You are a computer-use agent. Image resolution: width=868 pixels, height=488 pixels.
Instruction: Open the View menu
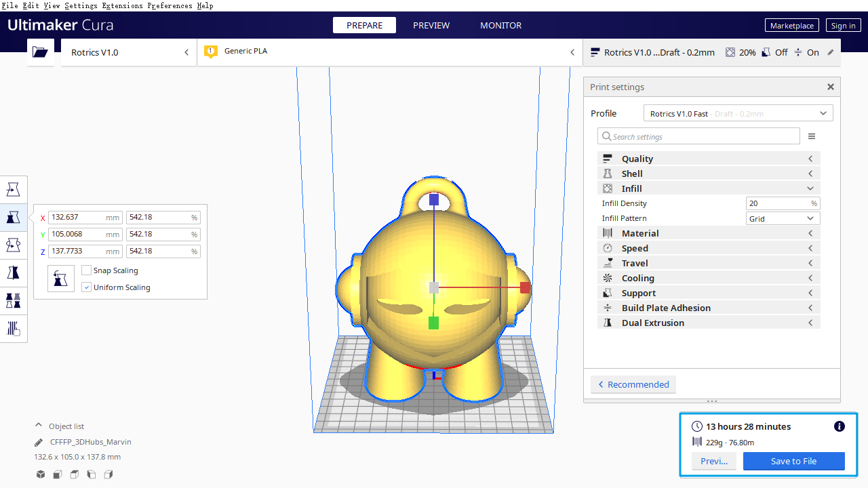[x=52, y=5]
